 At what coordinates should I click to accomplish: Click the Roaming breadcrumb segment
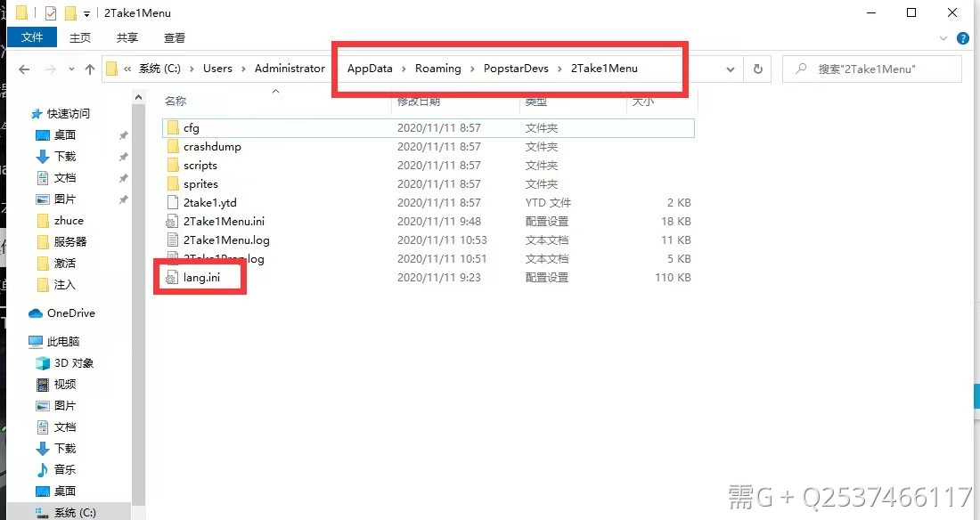(x=438, y=69)
